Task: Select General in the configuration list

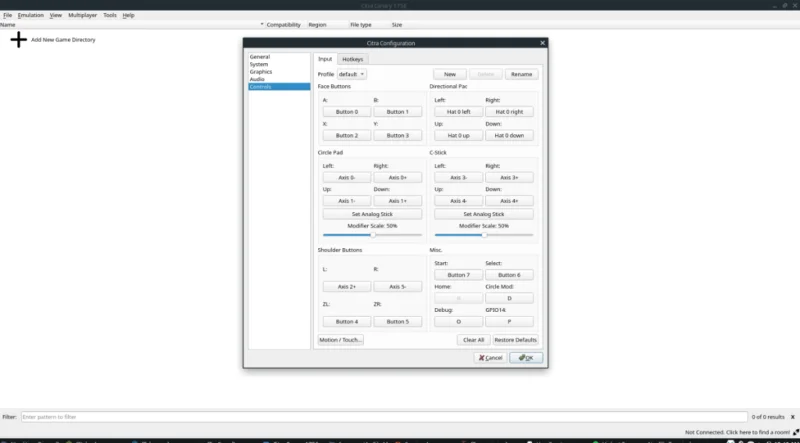Action: pos(279,57)
